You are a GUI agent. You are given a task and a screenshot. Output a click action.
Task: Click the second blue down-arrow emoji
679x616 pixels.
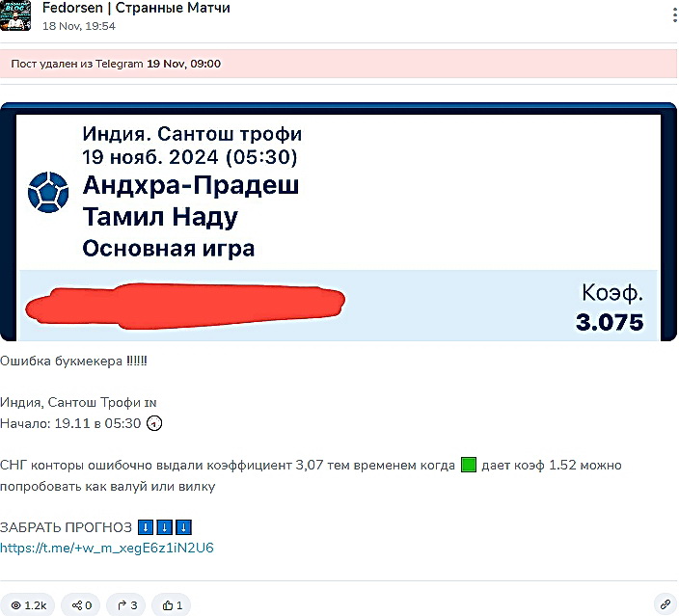pyautogui.click(x=165, y=527)
